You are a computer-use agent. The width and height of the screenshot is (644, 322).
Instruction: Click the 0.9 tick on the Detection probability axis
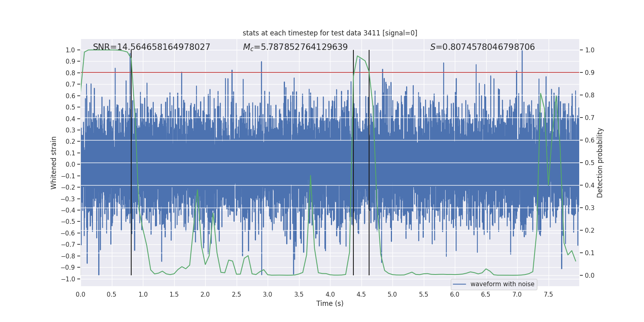[x=590, y=72]
